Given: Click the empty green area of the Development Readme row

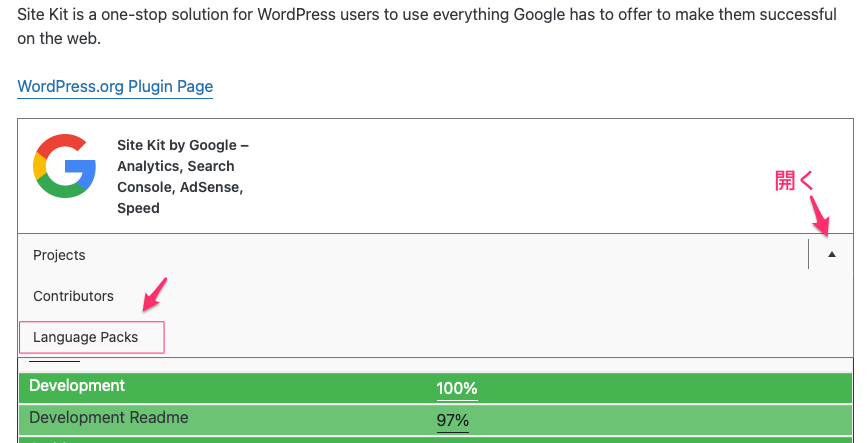Looking at the screenshot, I should (x=650, y=418).
